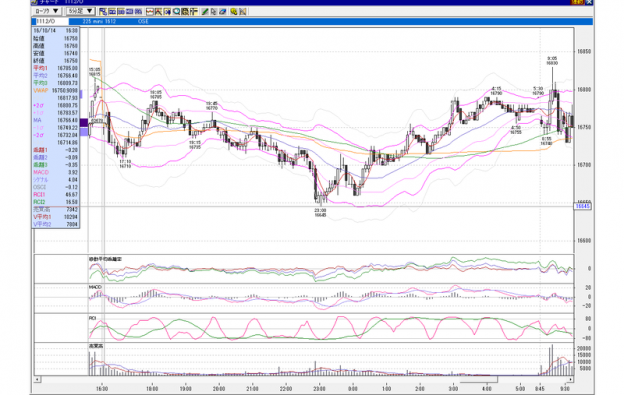Image resolution: width=624 pixels, height=395 pixels.
Task: Click the symbol code field 1112/O
Action: point(51,21)
